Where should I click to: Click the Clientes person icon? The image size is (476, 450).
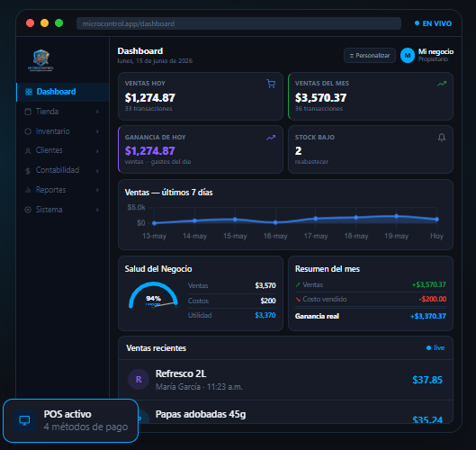pos(28,151)
